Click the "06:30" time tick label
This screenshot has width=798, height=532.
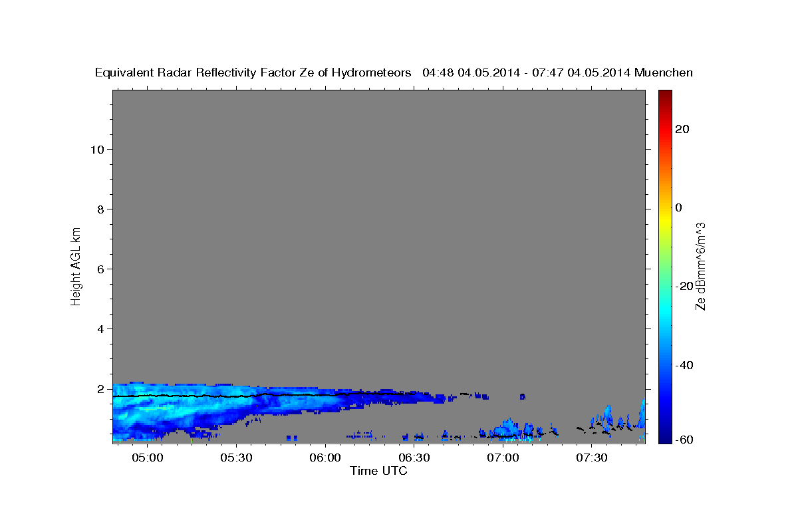pyautogui.click(x=414, y=458)
